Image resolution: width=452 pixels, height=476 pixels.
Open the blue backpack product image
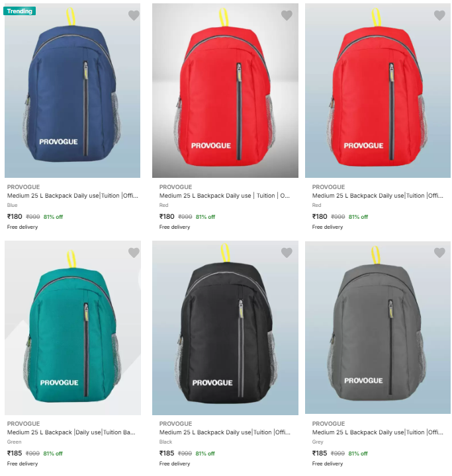pyautogui.click(x=72, y=91)
